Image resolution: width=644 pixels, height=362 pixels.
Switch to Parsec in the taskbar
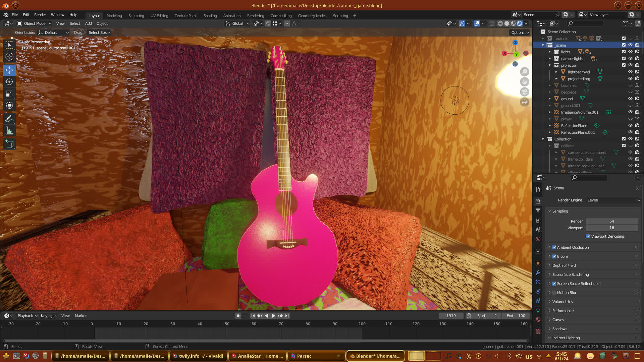(304, 356)
